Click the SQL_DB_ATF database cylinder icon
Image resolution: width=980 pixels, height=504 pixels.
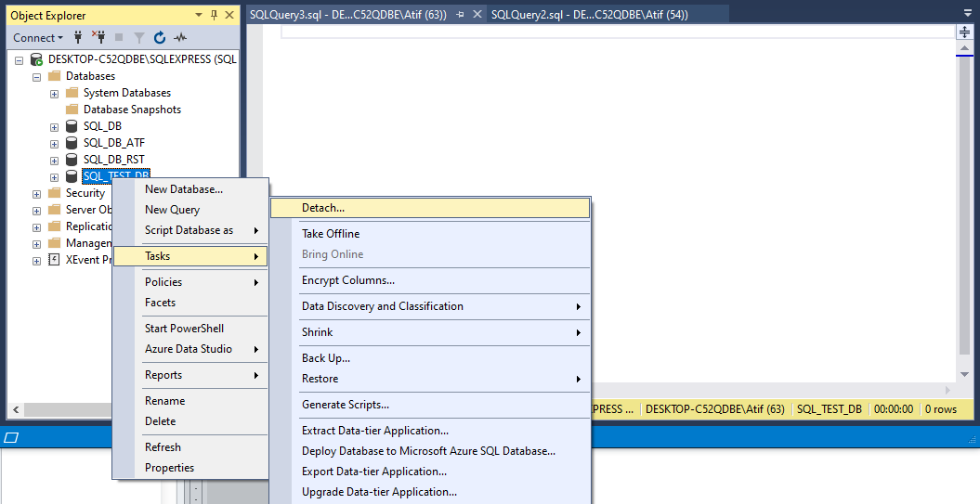pos(72,143)
